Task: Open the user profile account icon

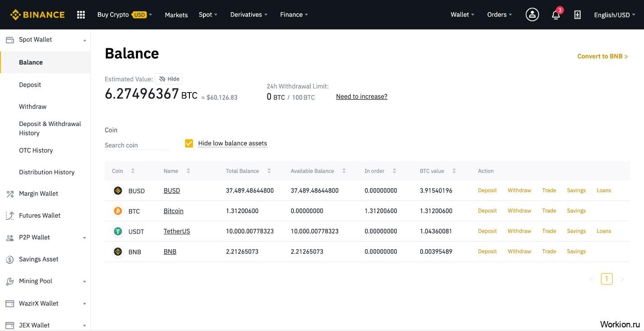Action: pyautogui.click(x=532, y=14)
